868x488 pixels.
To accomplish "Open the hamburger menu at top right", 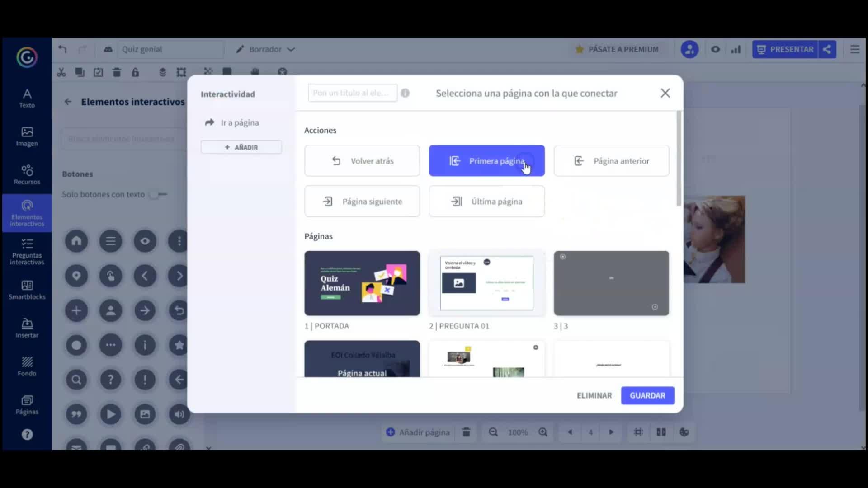I will click(x=854, y=49).
